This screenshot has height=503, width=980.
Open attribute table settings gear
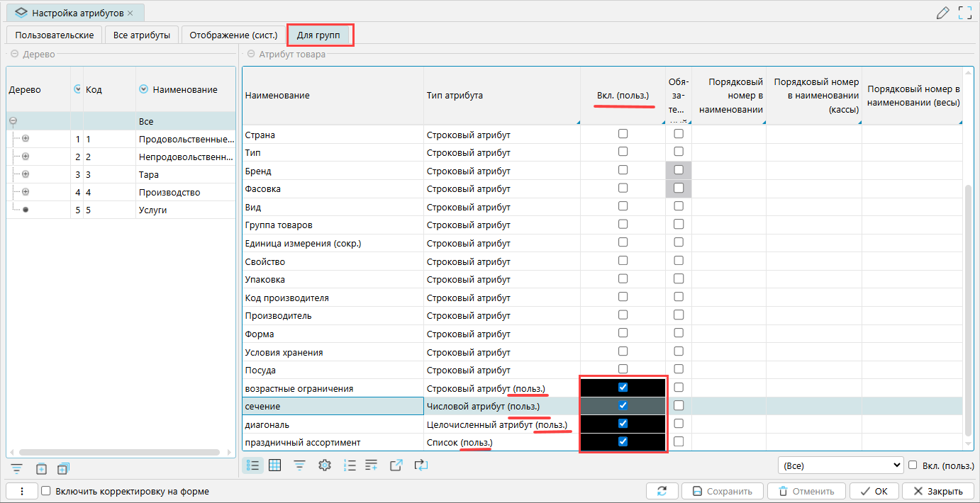[x=325, y=465]
